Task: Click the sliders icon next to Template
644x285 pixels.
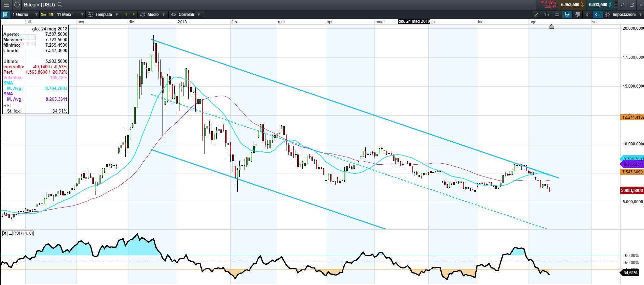Action: (90, 15)
